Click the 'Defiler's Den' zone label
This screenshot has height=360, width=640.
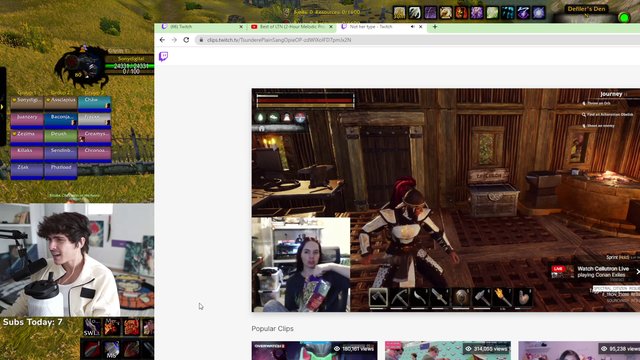(586, 9)
